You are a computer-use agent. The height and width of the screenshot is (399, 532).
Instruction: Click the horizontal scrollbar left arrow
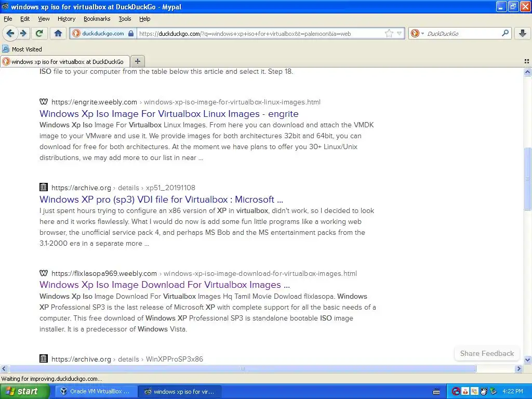pos(4,368)
